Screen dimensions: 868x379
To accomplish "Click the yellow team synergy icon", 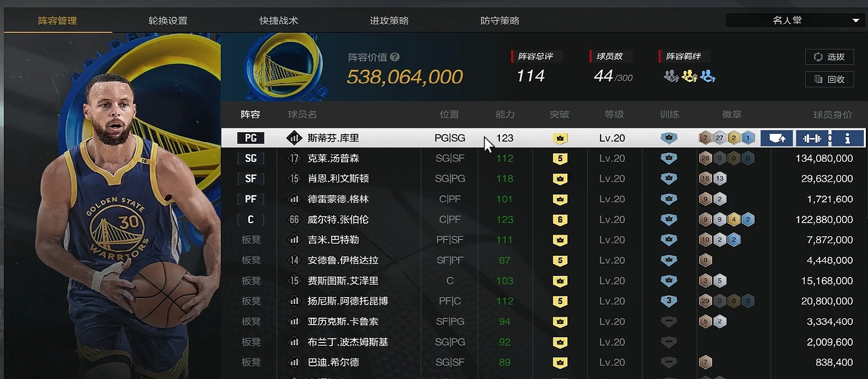I will 689,77.
